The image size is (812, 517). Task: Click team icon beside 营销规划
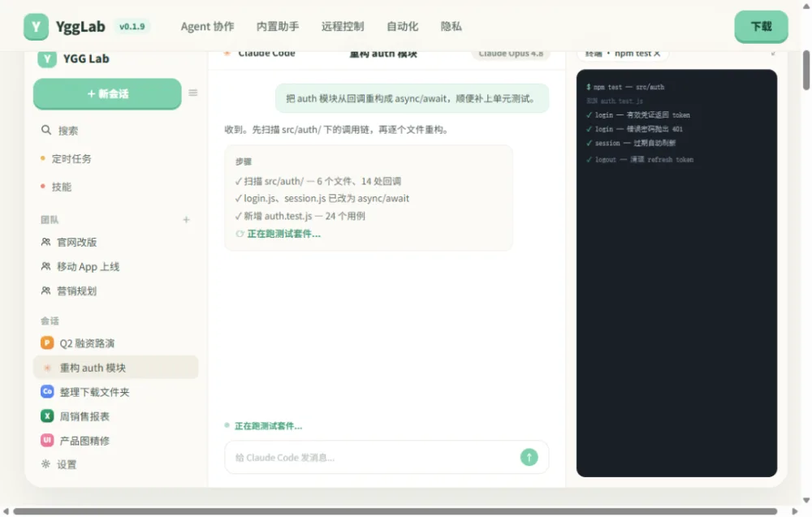pos(45,291)
